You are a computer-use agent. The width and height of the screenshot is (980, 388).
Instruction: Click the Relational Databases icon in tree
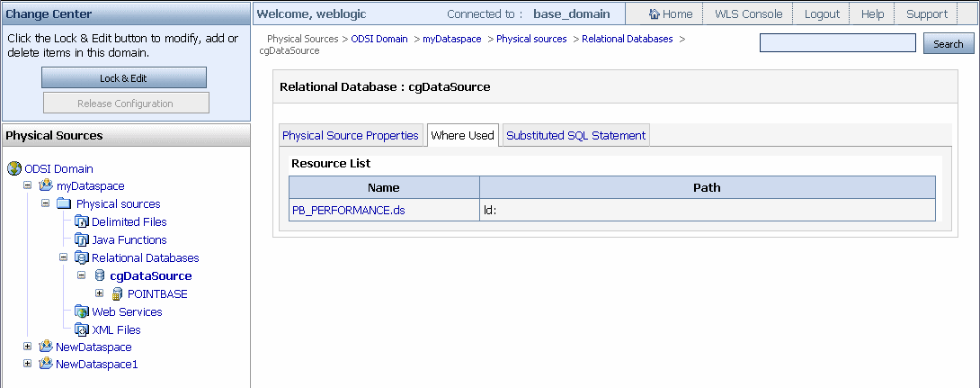coord(82,257)
